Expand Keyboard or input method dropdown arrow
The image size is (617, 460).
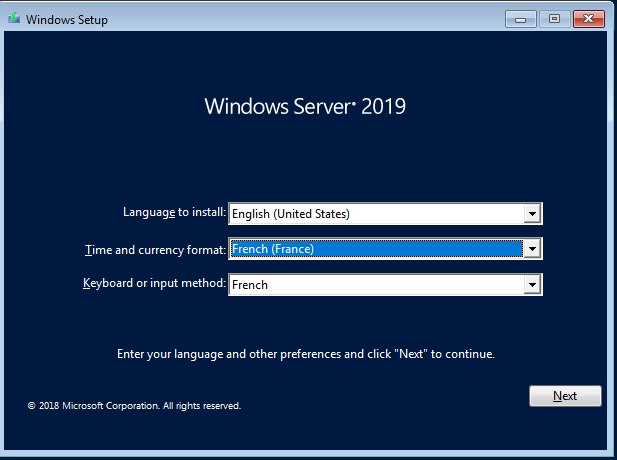[532, 284]
